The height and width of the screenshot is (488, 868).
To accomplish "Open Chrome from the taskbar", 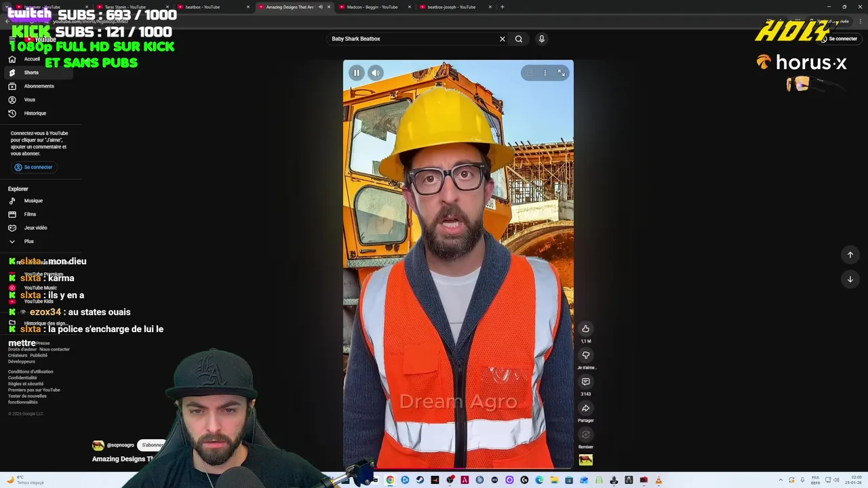I will 390,480.
